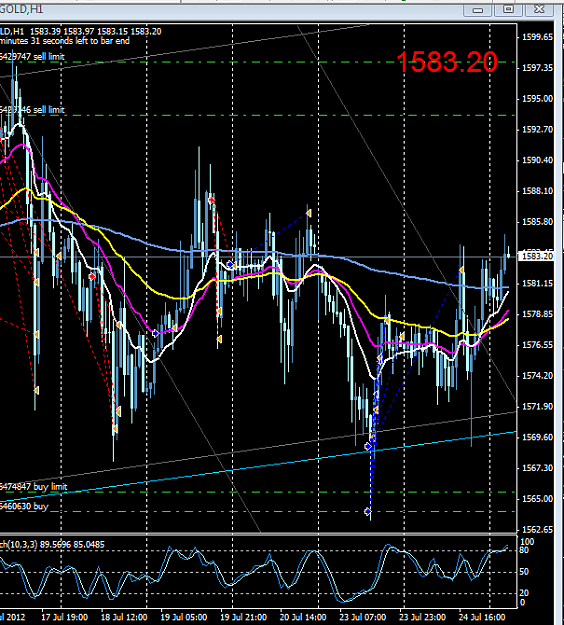Minimize the GOLD,H1 chart window

pyautogui.click(x=478, y=9)
